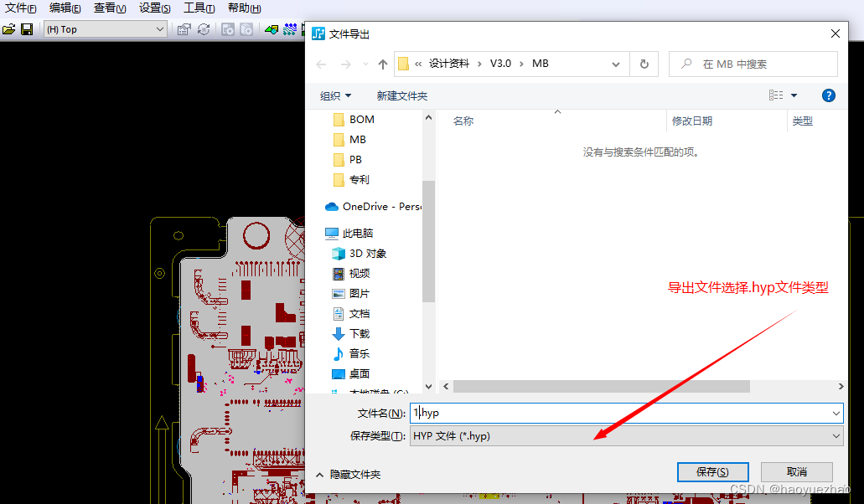This screenshot has height=504, width=864.
Task: Click the refresh/redraw icon in toolbar
Action: (204, 29)
